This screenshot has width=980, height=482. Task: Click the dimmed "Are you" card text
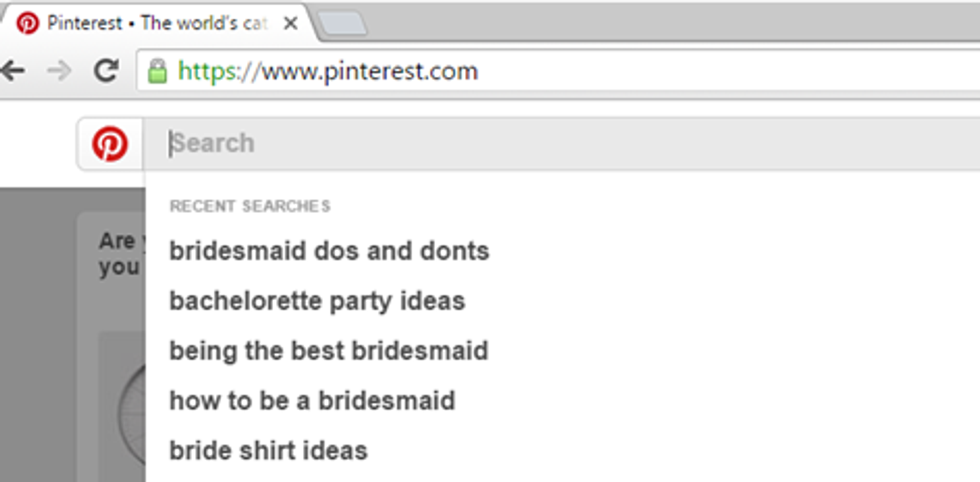coord(120,254)
